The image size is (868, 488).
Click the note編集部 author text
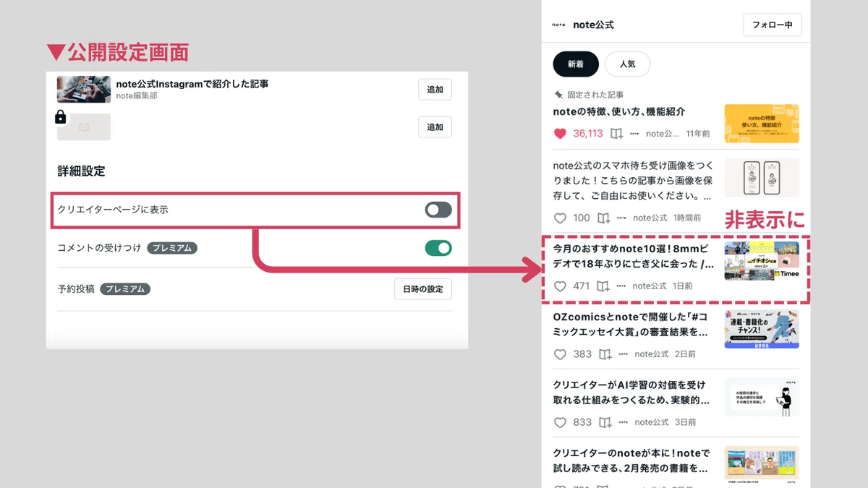(137, 96)
